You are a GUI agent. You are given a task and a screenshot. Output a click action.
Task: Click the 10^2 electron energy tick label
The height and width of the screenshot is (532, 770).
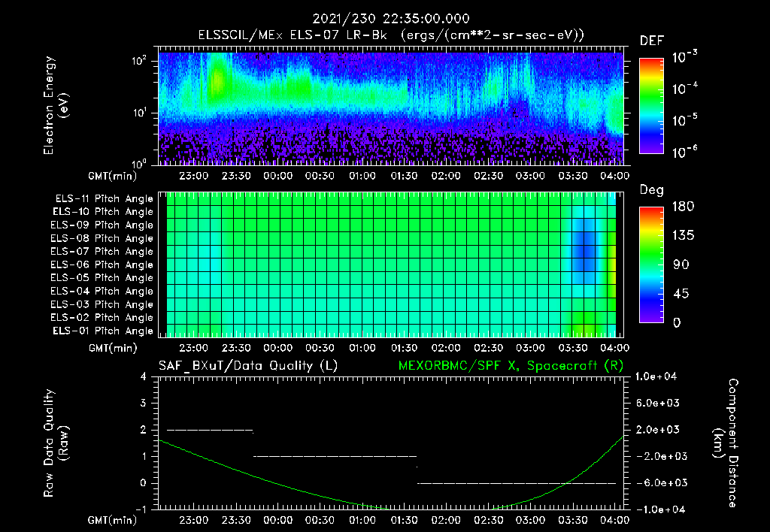[x=139, y=62]
